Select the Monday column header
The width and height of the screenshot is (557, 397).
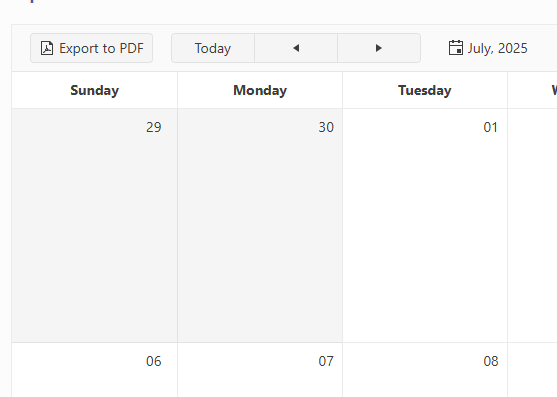pos(260,90)
